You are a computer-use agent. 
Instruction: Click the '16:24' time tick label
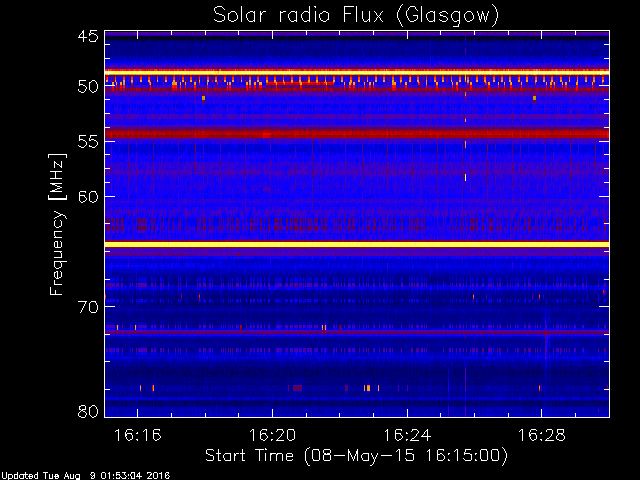[x=407, y=435]
